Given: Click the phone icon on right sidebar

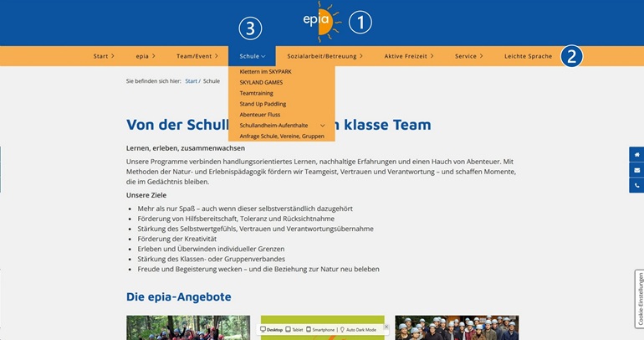Looking at the screenshot, I should click(x=636, y=185).
